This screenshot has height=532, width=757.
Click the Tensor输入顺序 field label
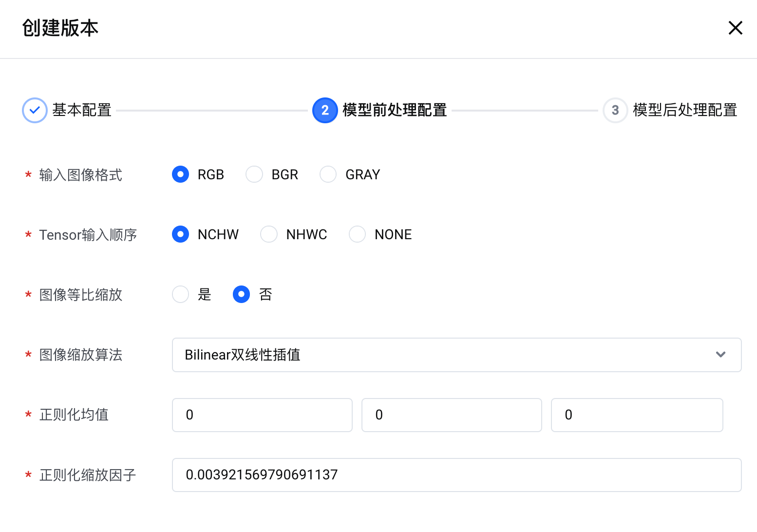pos(88,235)
